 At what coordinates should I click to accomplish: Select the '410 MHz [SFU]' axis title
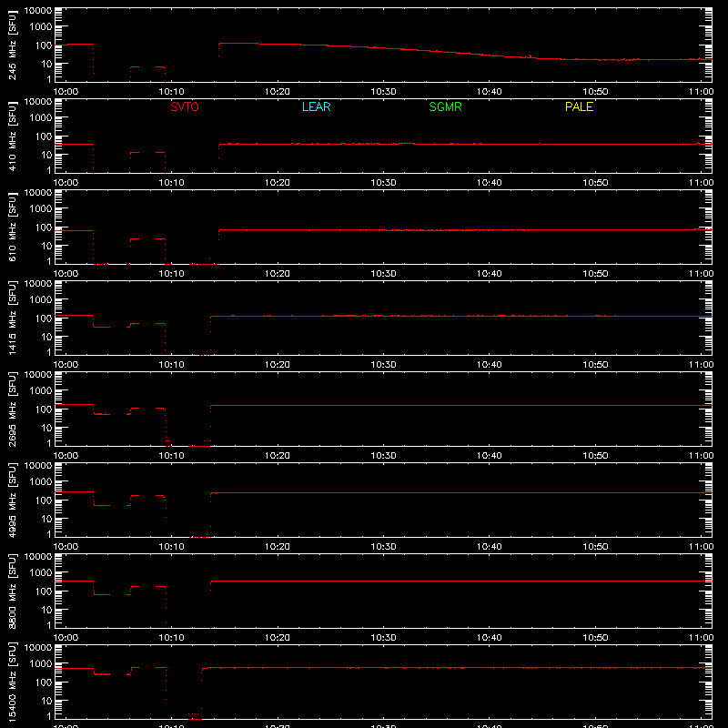click(x=12, y=136)
